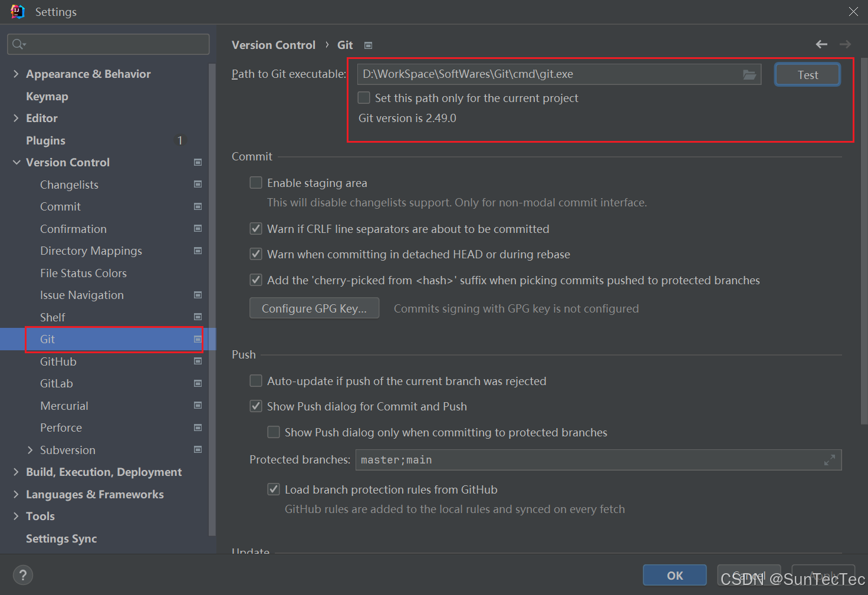Close the Settings dialog
The height and width of the screenshot is (595, 868).
pos(853,12)
